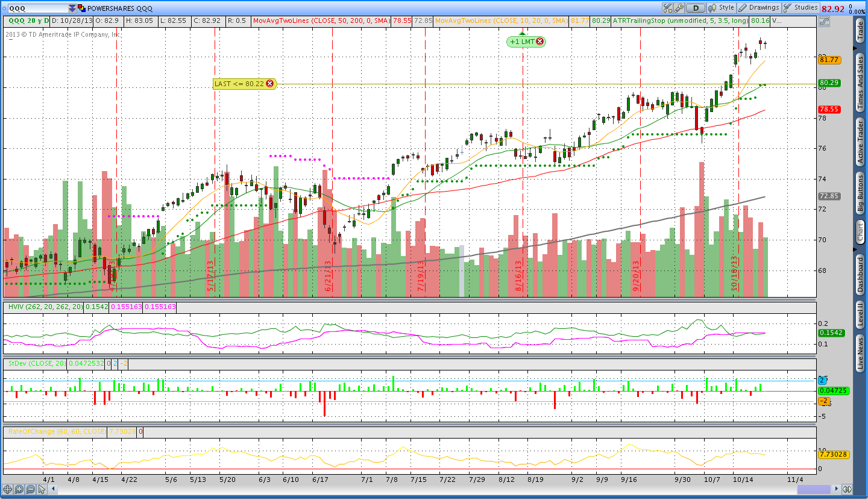Click the price-axis curve icon at top right

point(824,21)
